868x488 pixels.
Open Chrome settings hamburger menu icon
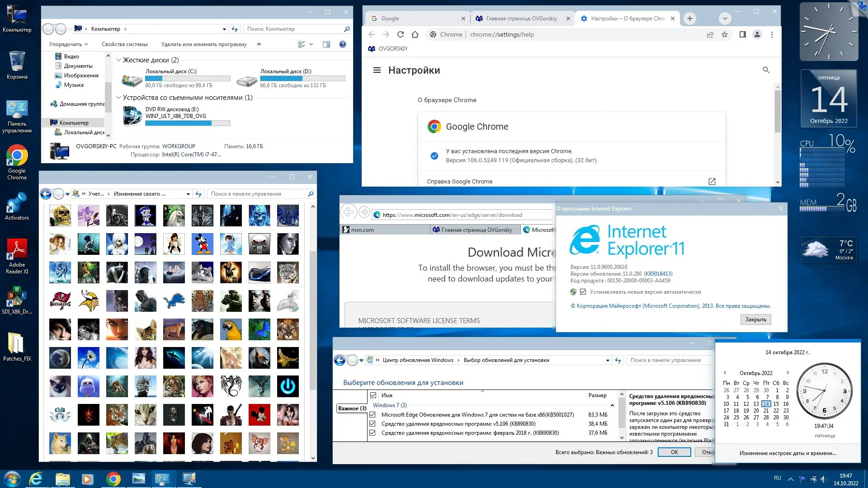(377, 70)
